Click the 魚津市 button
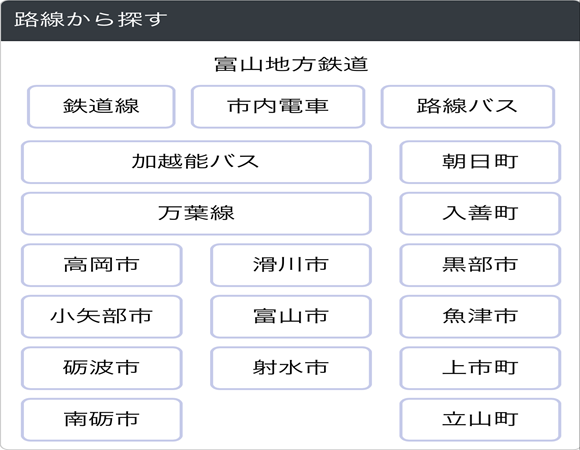This screenshot has width=580, height=450. point(480,317)
